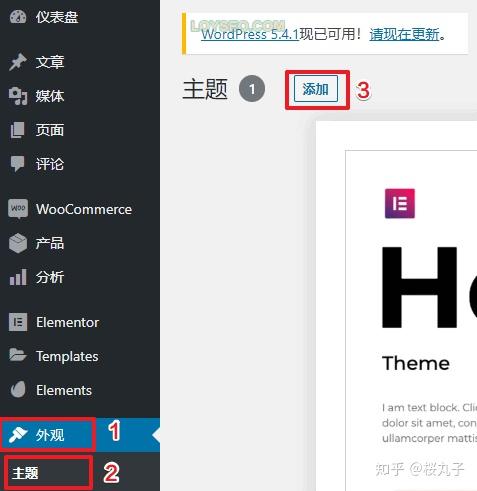Select the 主题 submenu item
This screenshot has height=491, width=477.
pyautogui.click(x=25, y=473)
